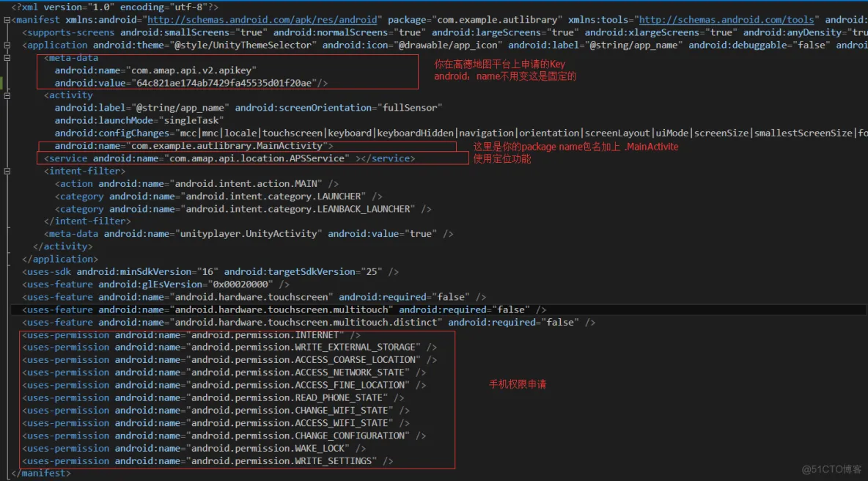Click the package value com.example.autlibrary in manifest tag
Viewport: 868px width, 481px height.
497,20
